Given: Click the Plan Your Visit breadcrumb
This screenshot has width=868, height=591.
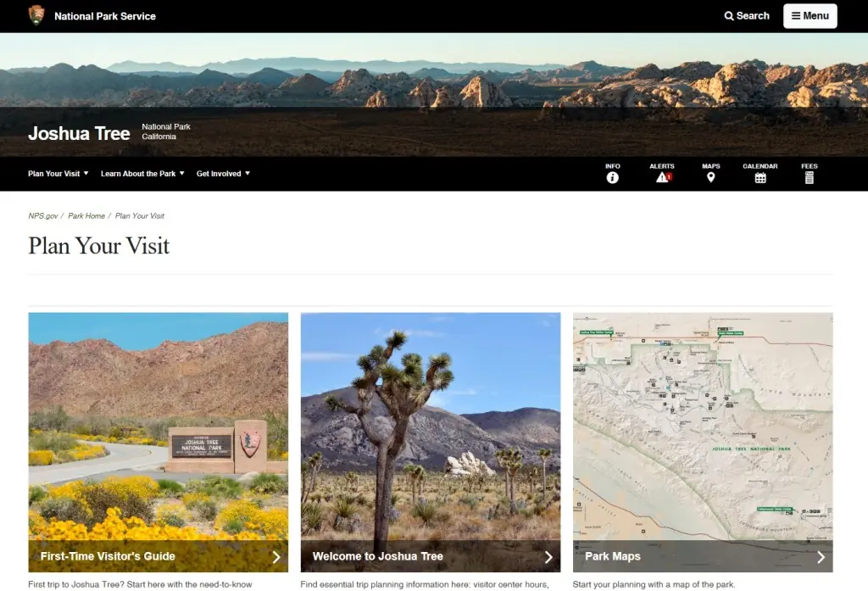Looking at the screenshot, I should click(x=140, y=216).
